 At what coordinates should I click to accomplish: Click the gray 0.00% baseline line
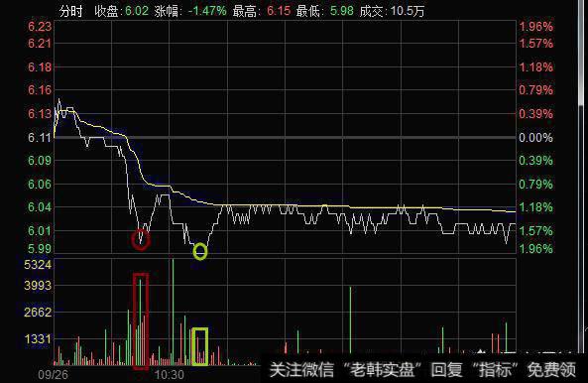pyautogui.click(x=285, y=138)
